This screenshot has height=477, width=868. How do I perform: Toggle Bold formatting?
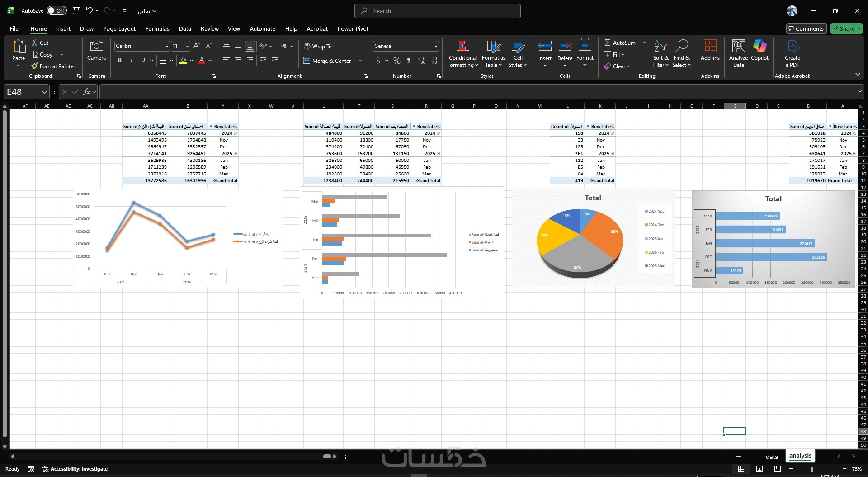120,61
